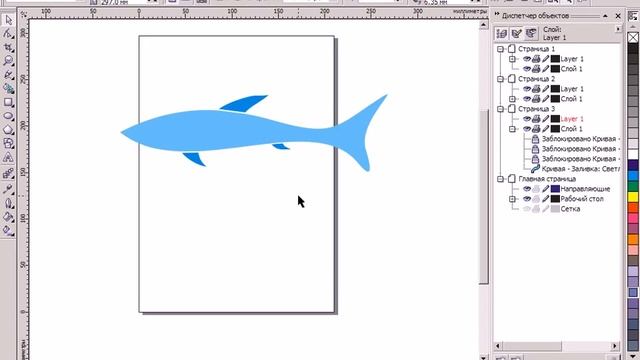
Task: Select the Pick arrow tool
Action: (x=8, y=20)
